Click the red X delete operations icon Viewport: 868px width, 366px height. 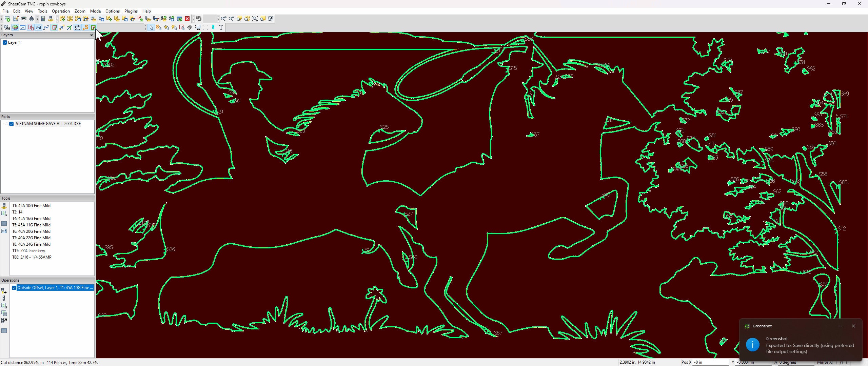point(187,19)
